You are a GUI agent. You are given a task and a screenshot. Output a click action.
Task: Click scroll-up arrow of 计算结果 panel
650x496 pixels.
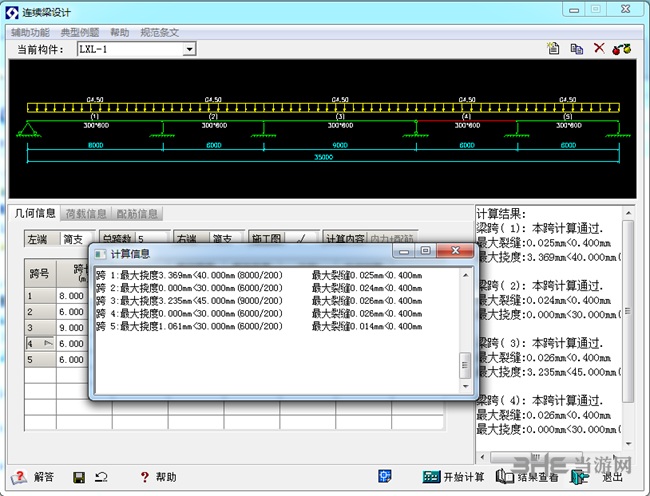[628, 213]
